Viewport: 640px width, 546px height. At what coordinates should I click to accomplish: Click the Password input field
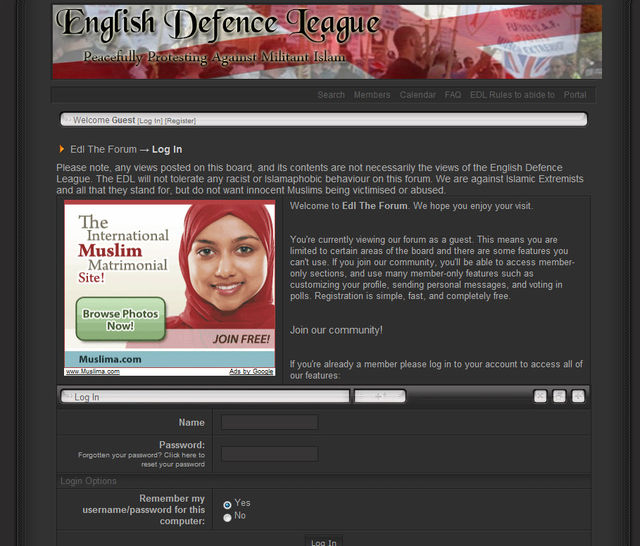pos(269,454)
